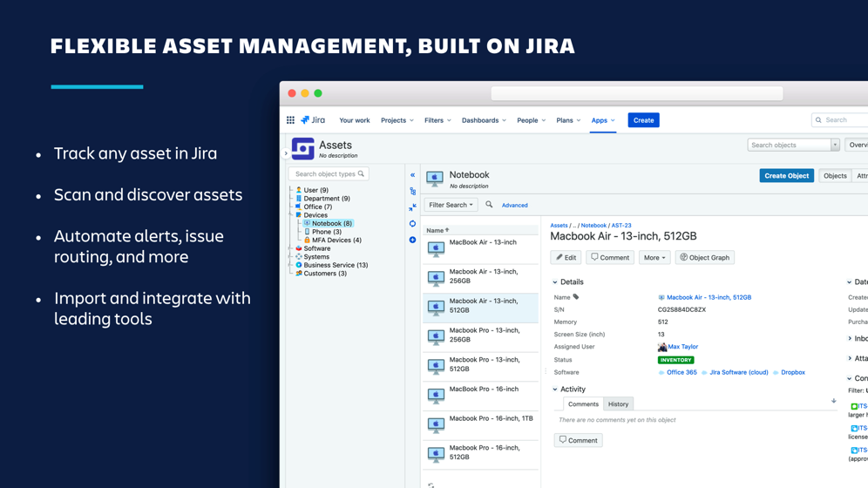Open the Object Graph
The image size is (868, 488).
[705, 257]
